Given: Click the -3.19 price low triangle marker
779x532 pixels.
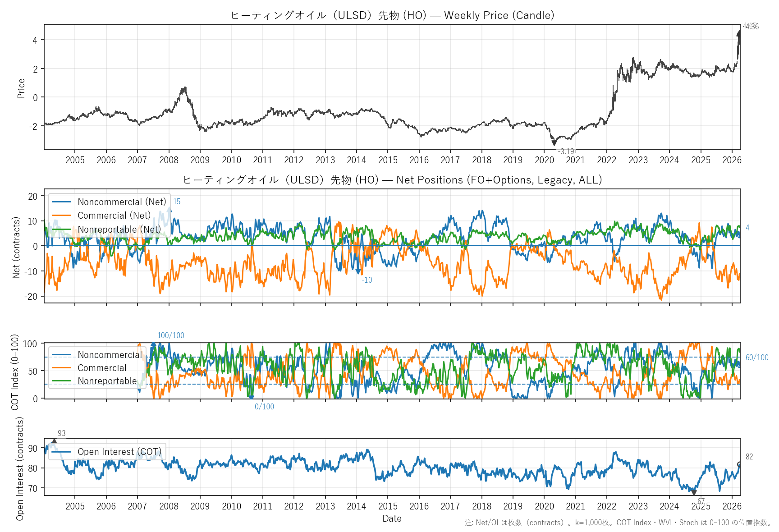Looking at the screenshot, I should (554, 143).
